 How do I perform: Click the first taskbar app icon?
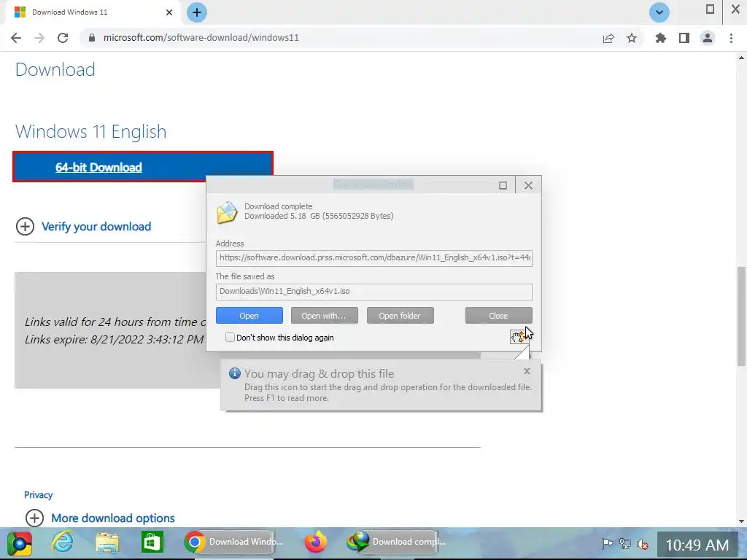(x=20, y=542)
